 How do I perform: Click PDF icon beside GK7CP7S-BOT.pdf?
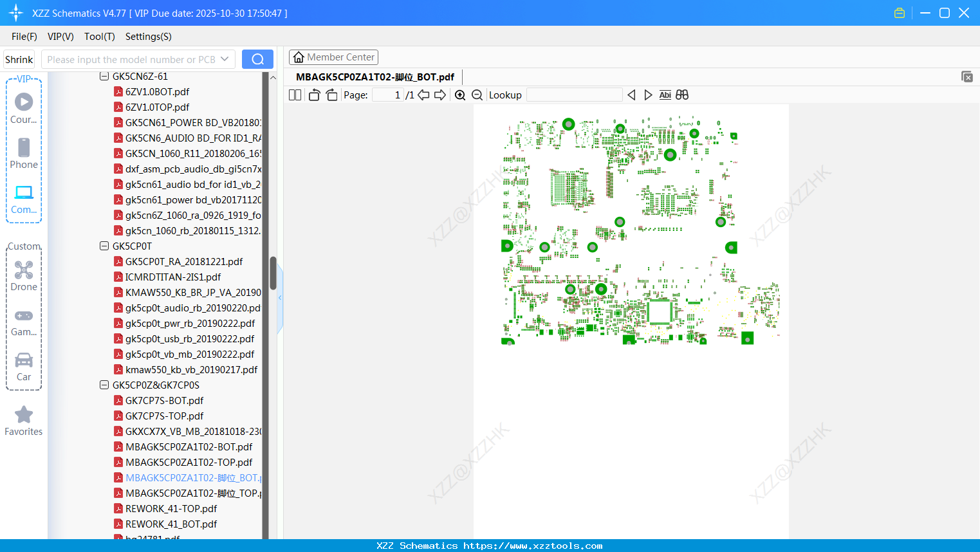pyautogui.click(x=118, y=400)
